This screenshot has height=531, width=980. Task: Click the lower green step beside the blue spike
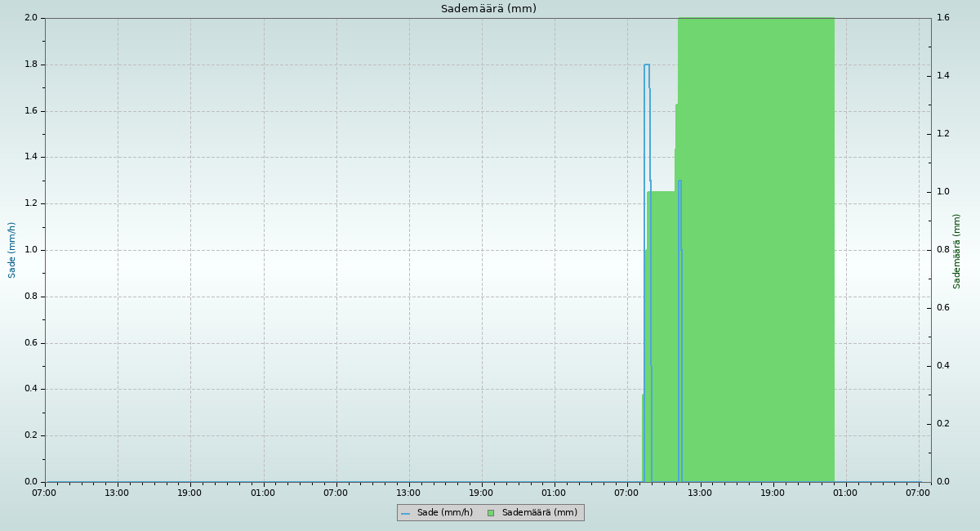point(663,327)
